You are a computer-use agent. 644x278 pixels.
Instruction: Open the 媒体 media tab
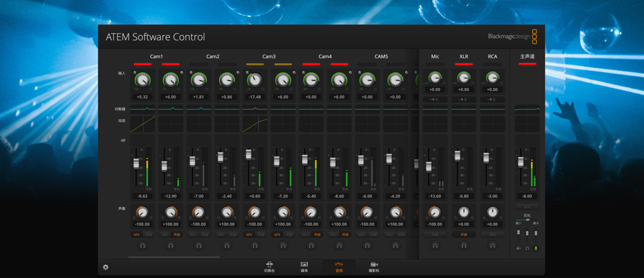pyautogui.click(x=304, y=267)
